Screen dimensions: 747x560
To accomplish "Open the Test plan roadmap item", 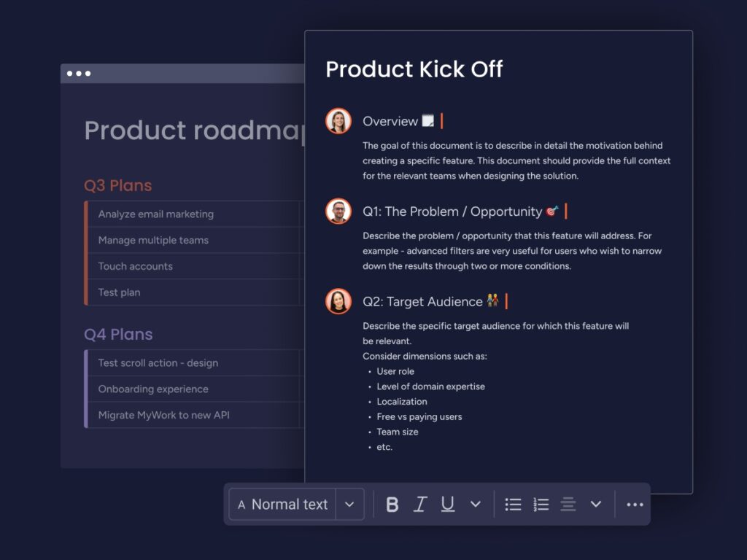I will 119,292.
